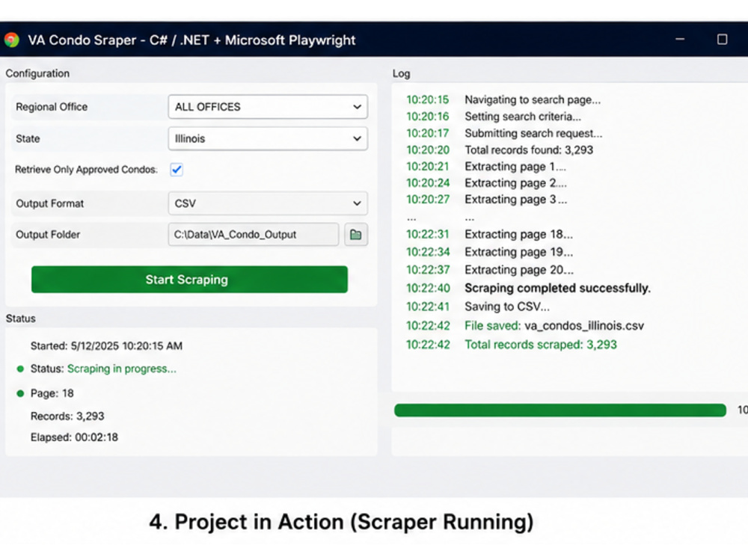Image resolution: width=748 pixels, height=560 pixels.
Task: Open the Output Format dropdown showing CSV
Action: 268,203
